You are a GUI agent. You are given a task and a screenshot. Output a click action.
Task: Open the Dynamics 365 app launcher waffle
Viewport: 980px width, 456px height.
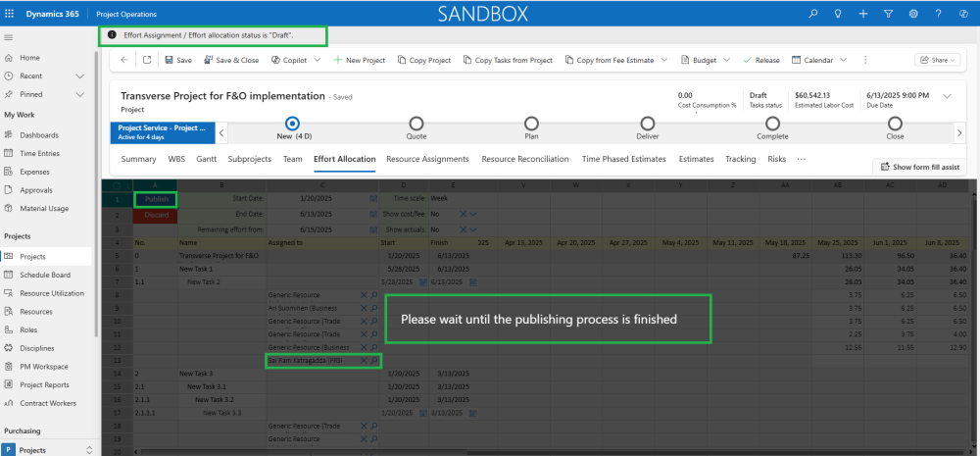tap(9, 14)
